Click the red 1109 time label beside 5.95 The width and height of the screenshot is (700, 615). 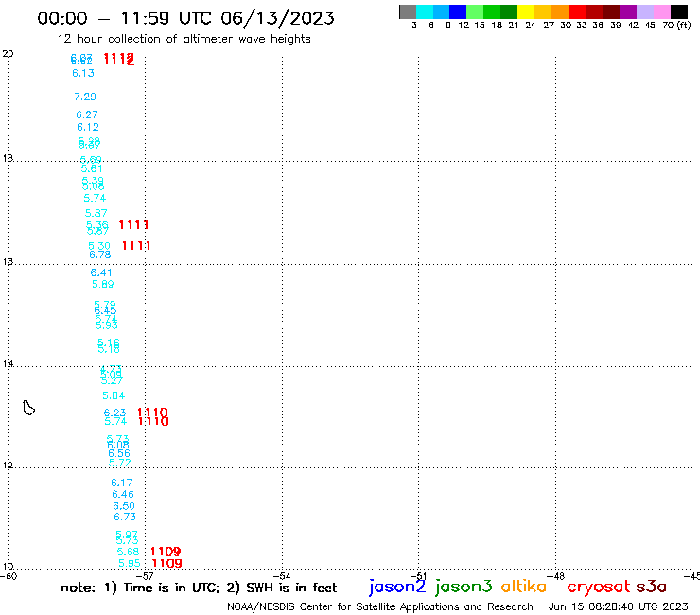pyautogui.click(x=167, y=563)
